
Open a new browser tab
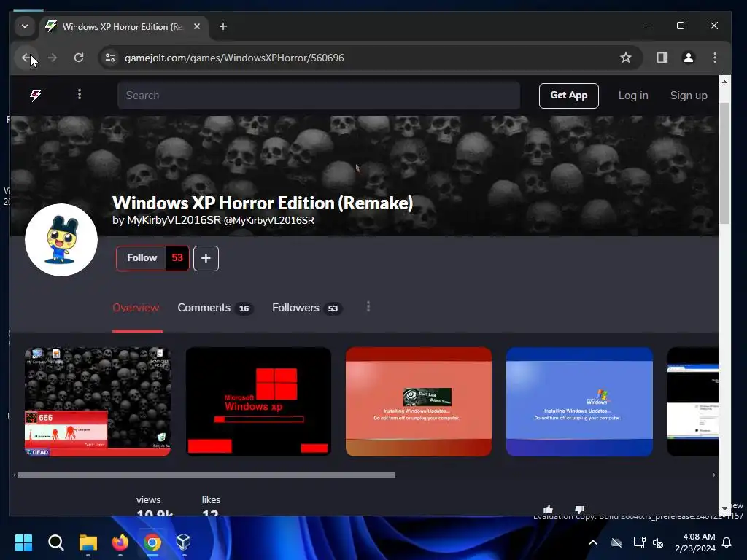pyautogui.click(x=223, y=26)
